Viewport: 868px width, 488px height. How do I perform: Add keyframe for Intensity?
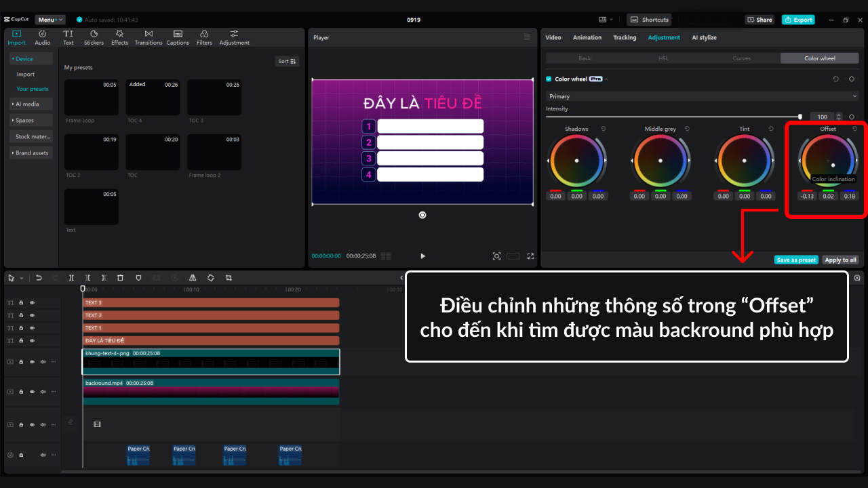tap(852, 117)
